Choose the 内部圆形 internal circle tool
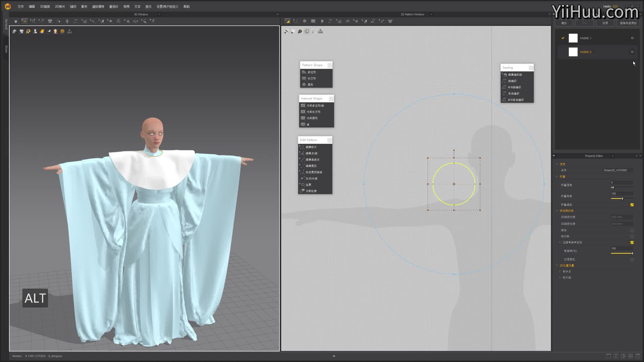The width and height of the screenshot is (644, 362). (x=312, y=118)
